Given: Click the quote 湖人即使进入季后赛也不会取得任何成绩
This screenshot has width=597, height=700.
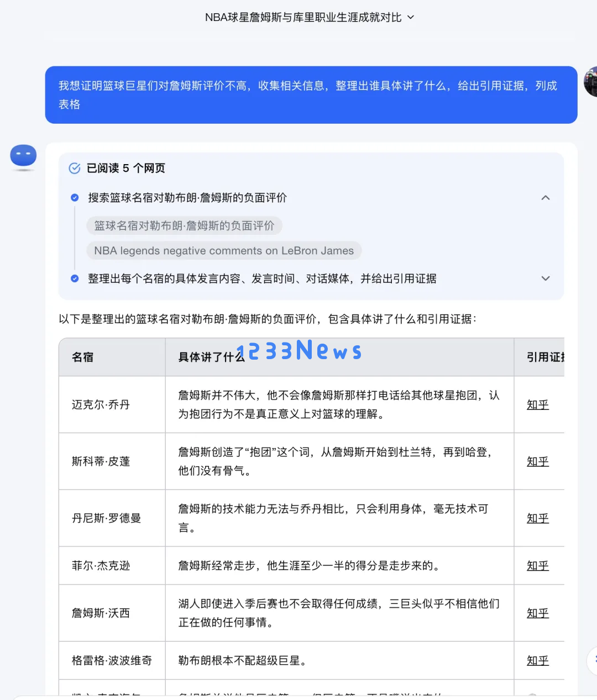Looking at the screenshot, I should [x=339, y=613].
